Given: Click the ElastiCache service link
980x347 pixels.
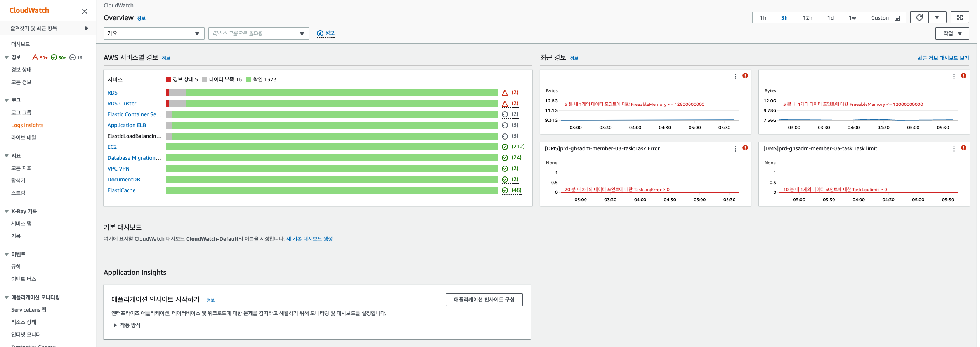Looking at the screenshot, I should pos(121,190).
